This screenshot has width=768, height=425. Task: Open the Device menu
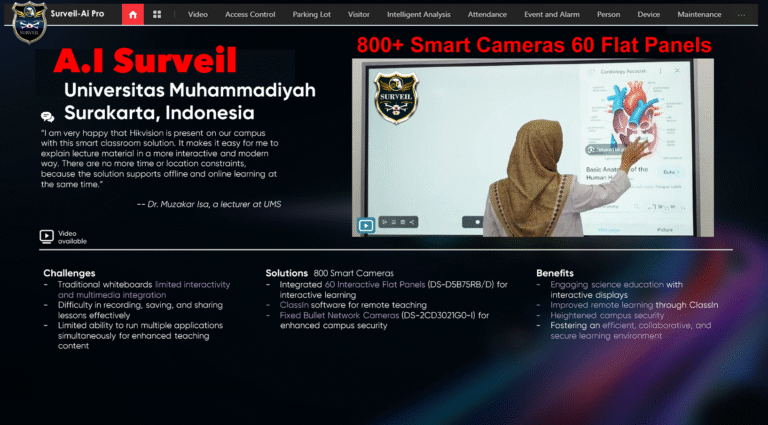(648, 15)
